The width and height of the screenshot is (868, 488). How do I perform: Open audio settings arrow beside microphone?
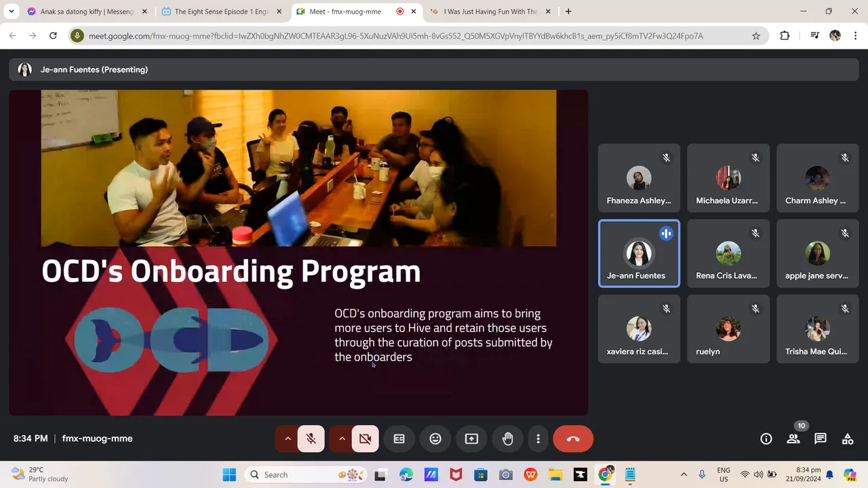click(288, 439)
